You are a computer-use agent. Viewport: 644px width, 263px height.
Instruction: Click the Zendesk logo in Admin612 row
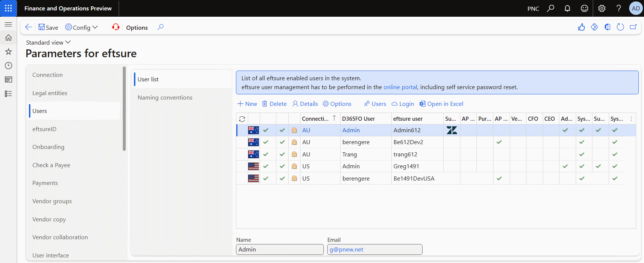coord(451,130)
